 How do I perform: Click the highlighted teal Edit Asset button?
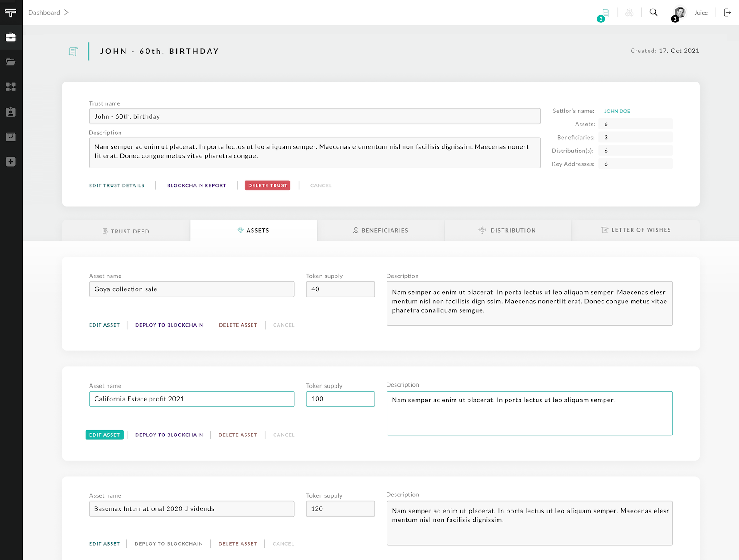point(104,435)
